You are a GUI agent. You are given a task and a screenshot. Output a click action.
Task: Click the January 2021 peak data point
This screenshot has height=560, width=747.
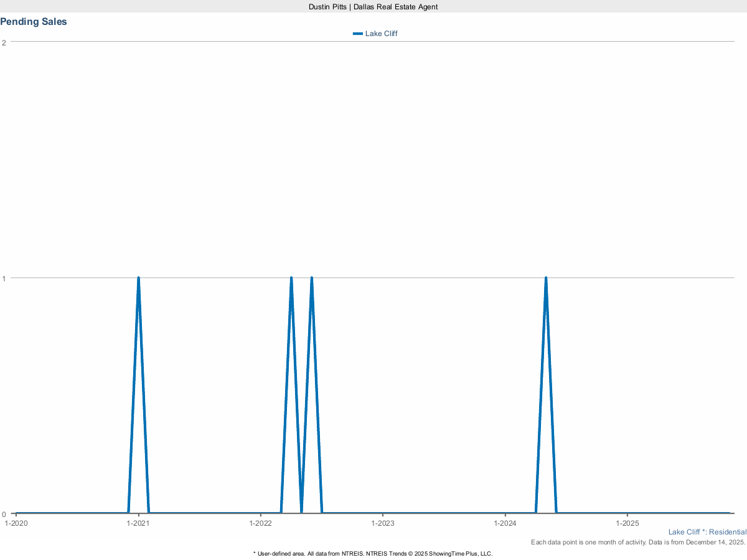138,278
